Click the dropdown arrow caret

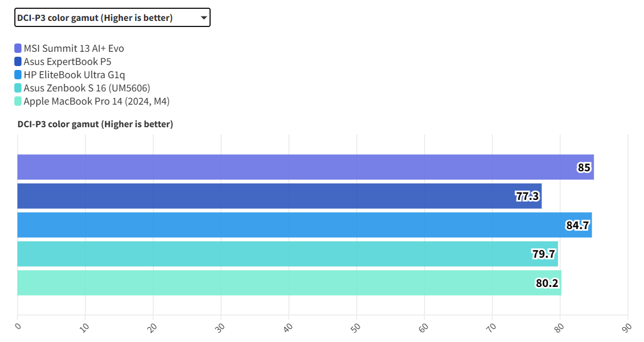tap(203, 18)
